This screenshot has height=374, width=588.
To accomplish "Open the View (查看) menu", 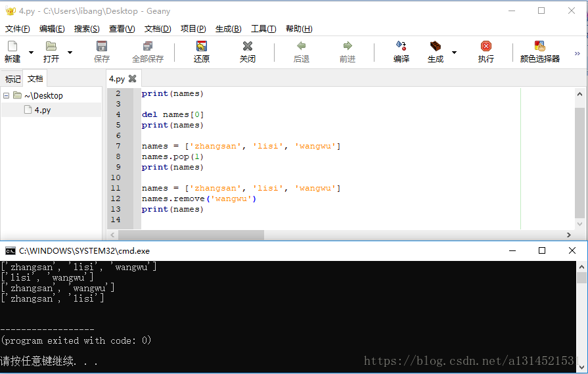I will tap(122, 29).
